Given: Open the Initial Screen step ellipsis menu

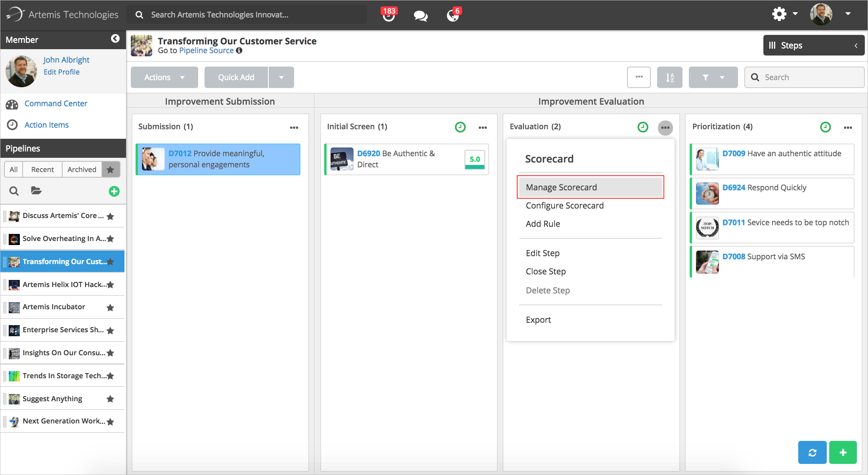Looking at the screenshot, I should pyautogui.click(x=482, y=127).
